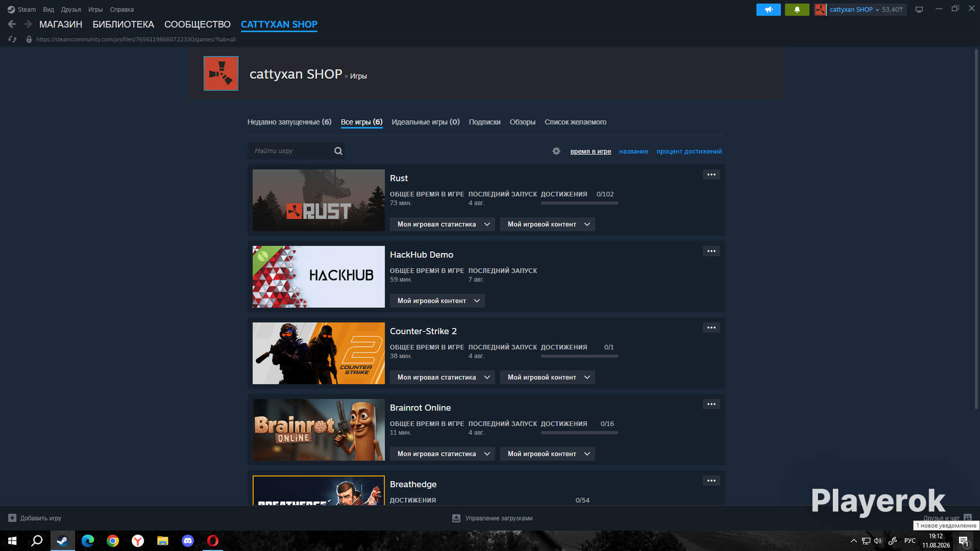This screenshot has height=551, width=980.
Task: Open the Counter-Strike 2 title link
Action: (x=423, y=331)
